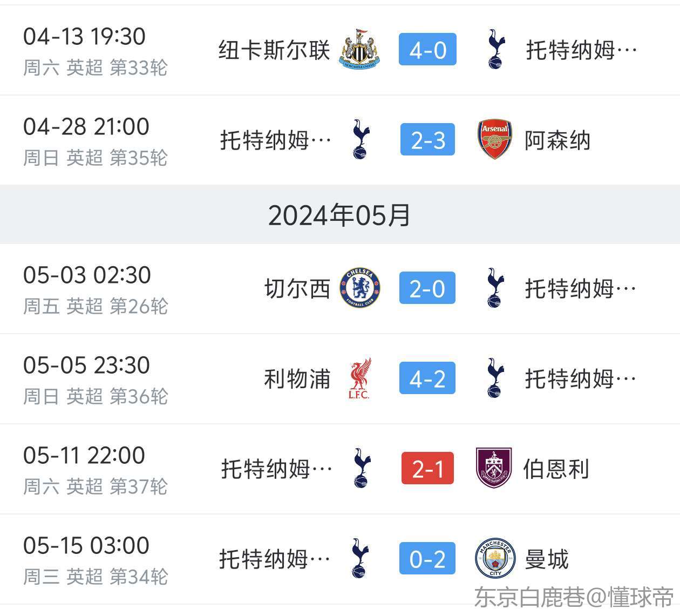Click Tottenham crest in the Man City match
Screen dimensions: 680x616
tap(359, 558)
